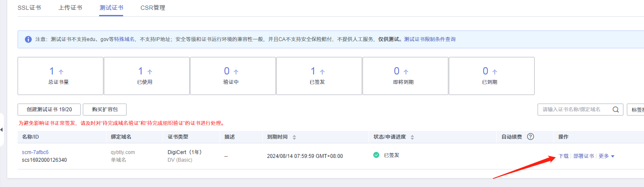Click 创建测试证书 19/20 button

tap(49, 110)
